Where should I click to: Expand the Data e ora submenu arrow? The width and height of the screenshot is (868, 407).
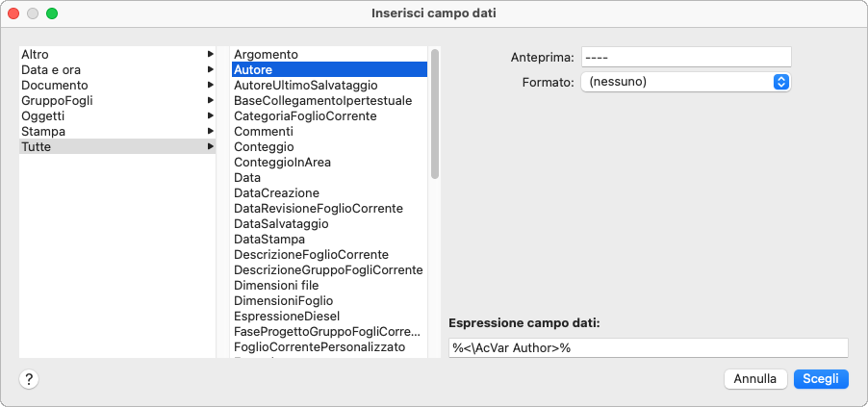click(x=210, y=69)
